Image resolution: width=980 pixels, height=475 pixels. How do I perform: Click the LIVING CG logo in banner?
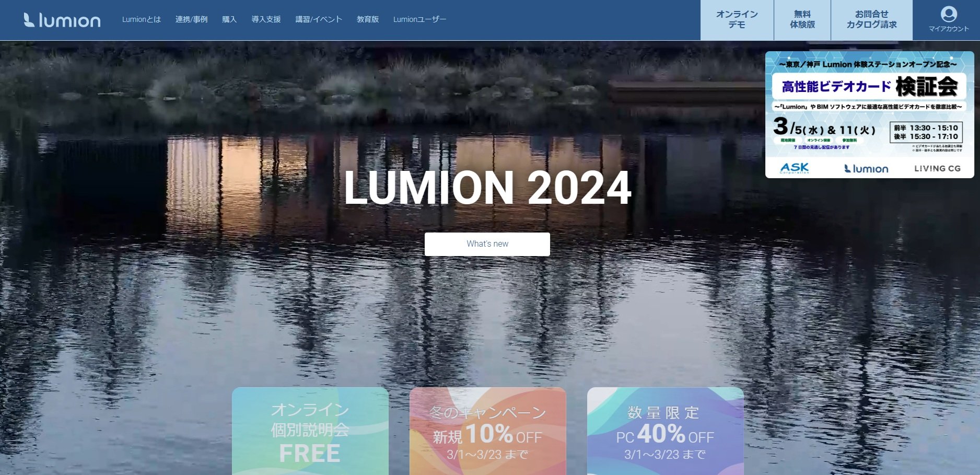pyautogui.click(x=937, y=168)
